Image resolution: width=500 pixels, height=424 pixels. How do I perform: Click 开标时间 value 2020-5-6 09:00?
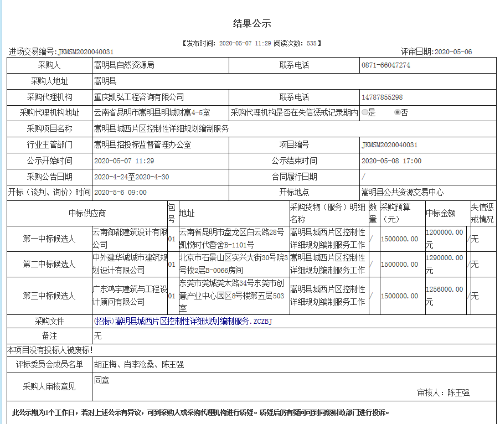coord(120,192)
